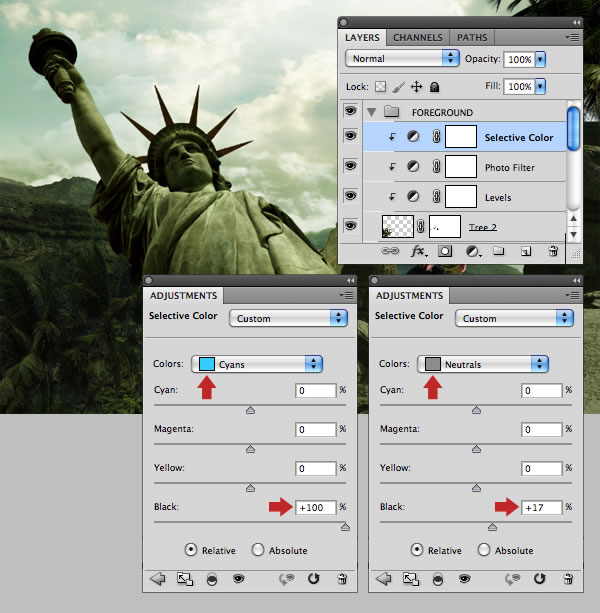The height and width of the screenshot is (613, 600).
Task: Hide the Tree 2 layer
Action: [350, 226]
